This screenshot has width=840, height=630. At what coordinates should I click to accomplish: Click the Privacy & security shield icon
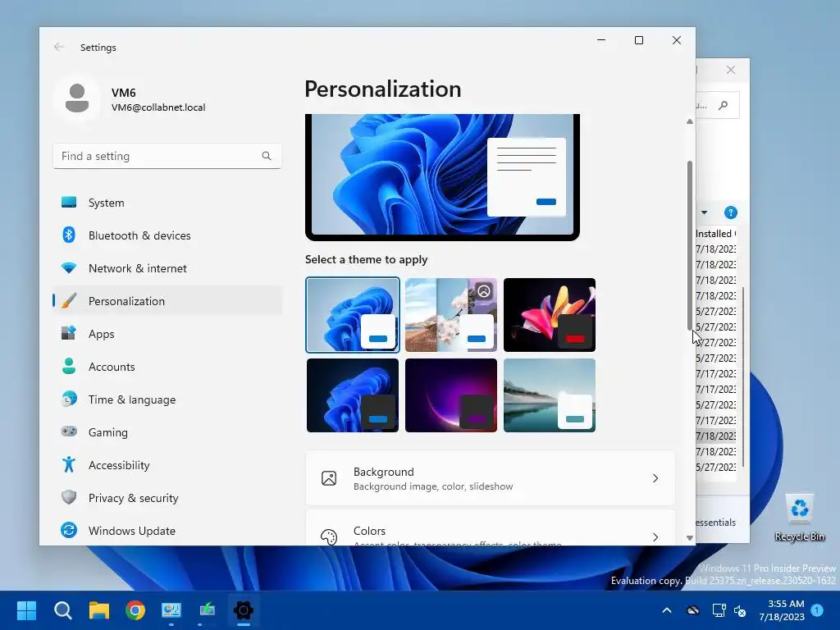[69, 497]
